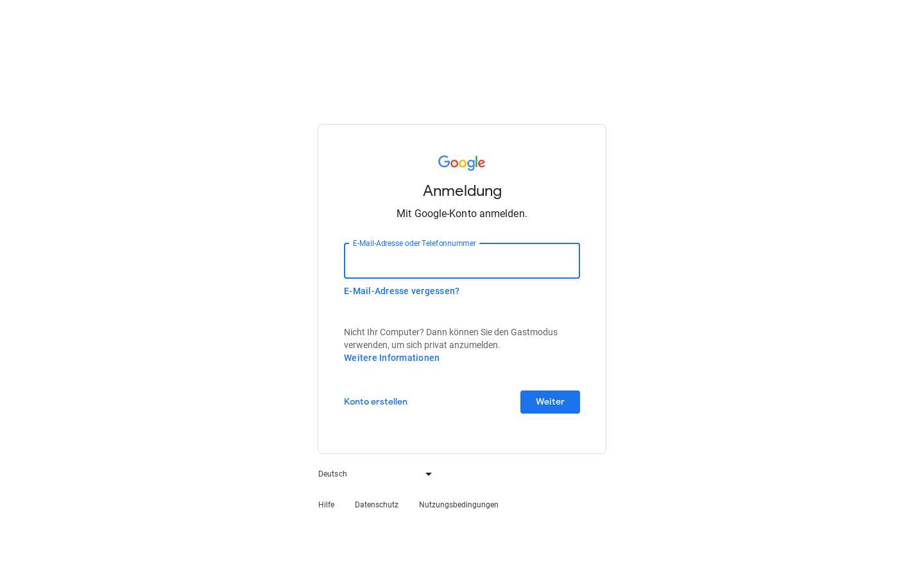Open the "Nutzungsbedingungen" footer link

click(459, 505)
